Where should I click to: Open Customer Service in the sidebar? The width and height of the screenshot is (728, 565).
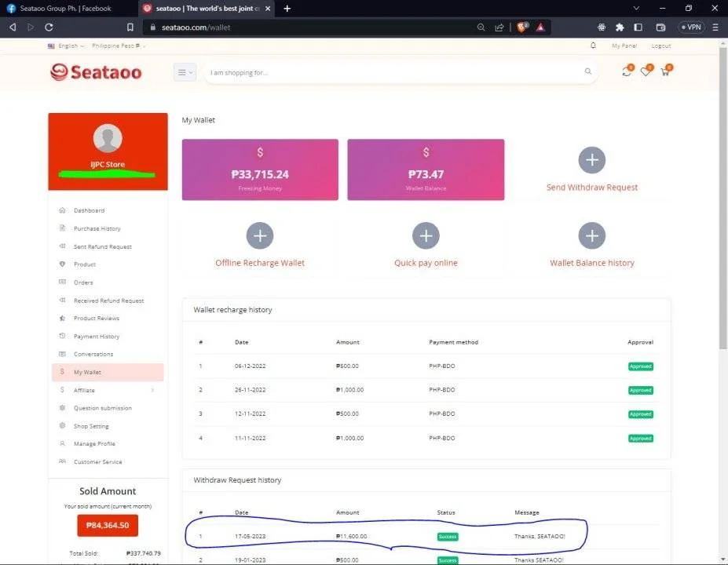(97, 462)
